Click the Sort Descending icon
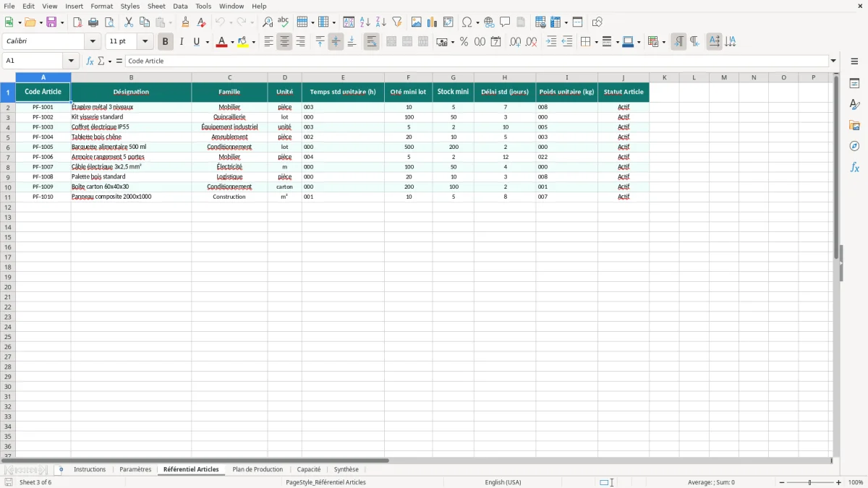This screenshot has height=488, width=868. tap(381, 22)
